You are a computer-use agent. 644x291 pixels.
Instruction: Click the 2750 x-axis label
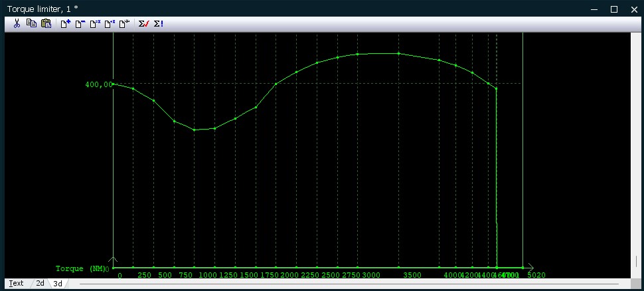pos(351,275)
